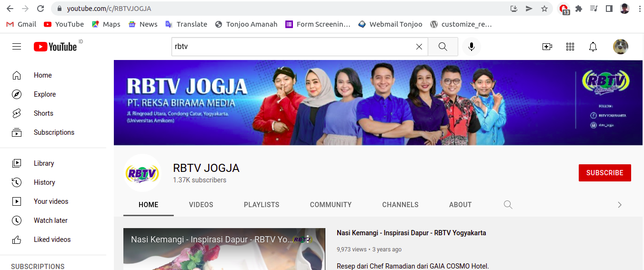Switch to the PLAYLISTS tab
This screenshot has height=270, width=644.
click(262, 205)
